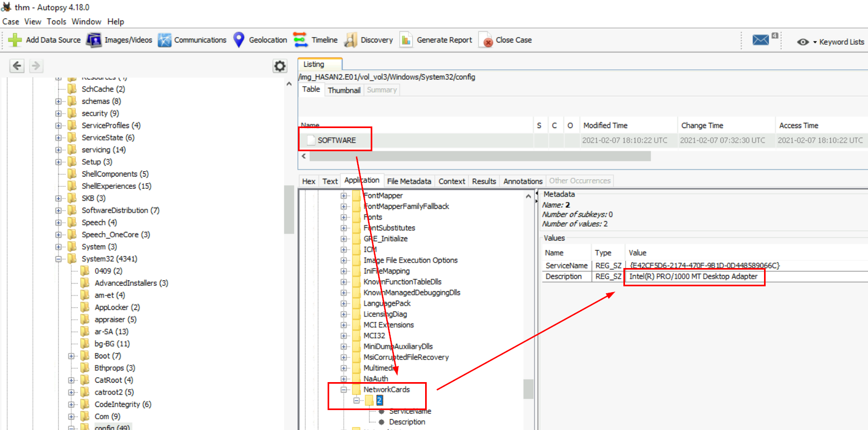Image resolution: width=868 pixels, height=430 pixels.
Task: Collapse the NetworkCards registry key
Action: pos(344,390)
